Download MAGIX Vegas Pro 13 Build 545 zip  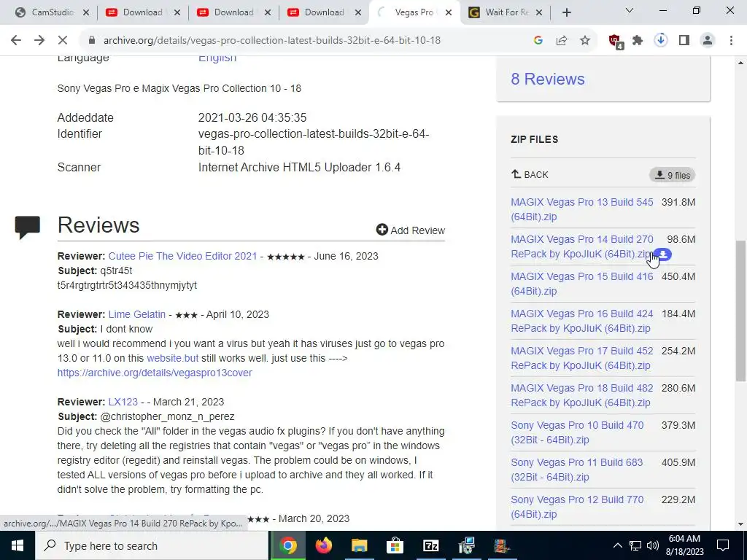point(581,209)
